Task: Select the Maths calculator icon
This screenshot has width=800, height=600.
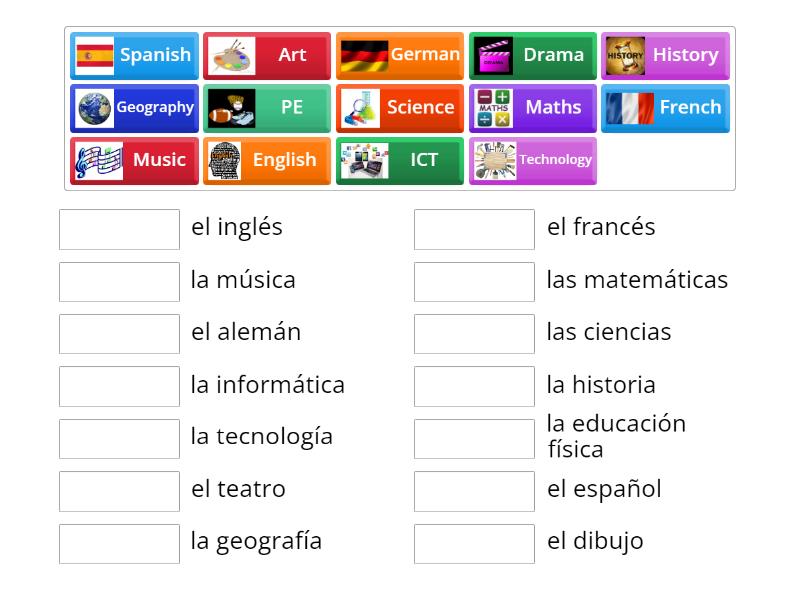Action: [489, 108]
